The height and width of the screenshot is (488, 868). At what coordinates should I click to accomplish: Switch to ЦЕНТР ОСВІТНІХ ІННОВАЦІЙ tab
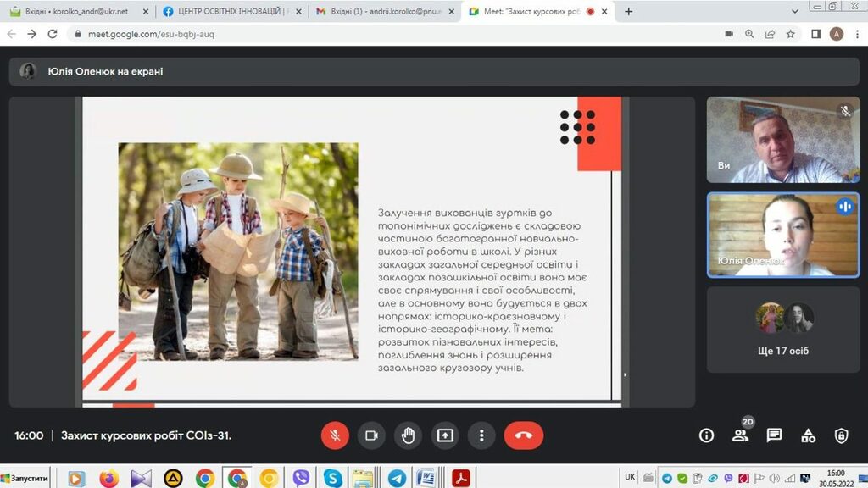[228, 12]
